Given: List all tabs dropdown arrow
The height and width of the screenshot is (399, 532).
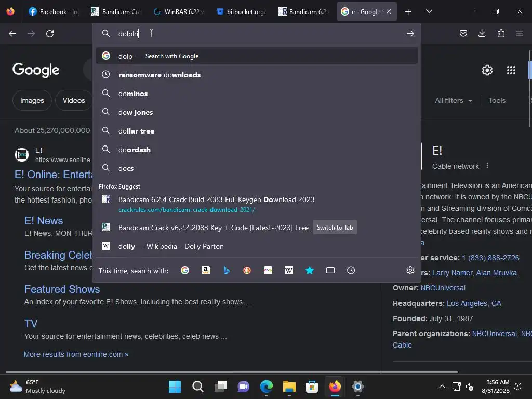Looking at the screenshot, I should pyautogui.click(x=429, y=11).
